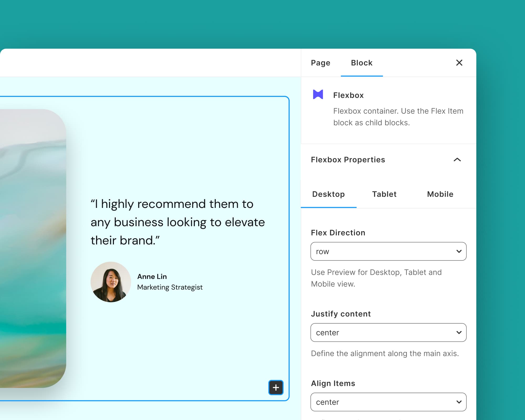Viewport: 525px width, 420px height.
Task: Select the Block tab
Action: 362,63
